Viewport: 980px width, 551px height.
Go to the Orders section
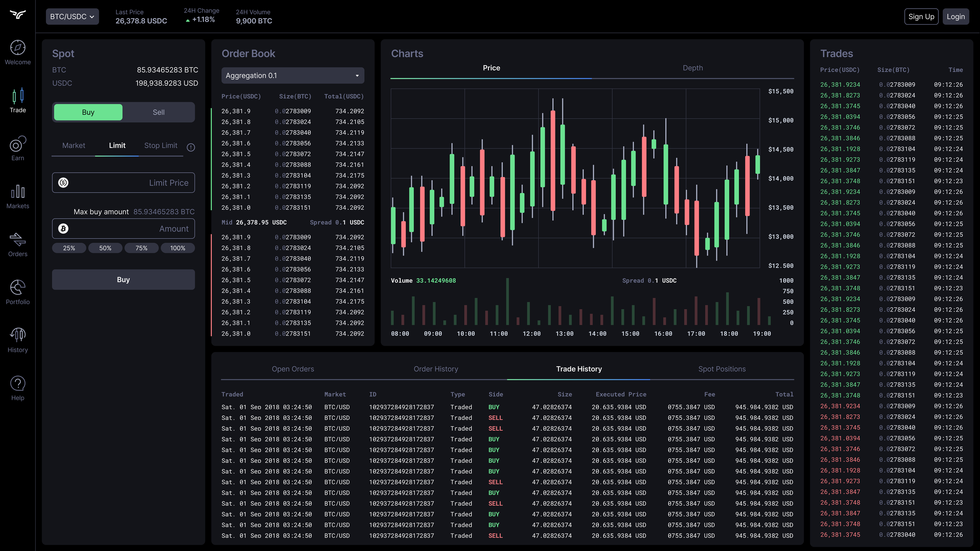17,244
